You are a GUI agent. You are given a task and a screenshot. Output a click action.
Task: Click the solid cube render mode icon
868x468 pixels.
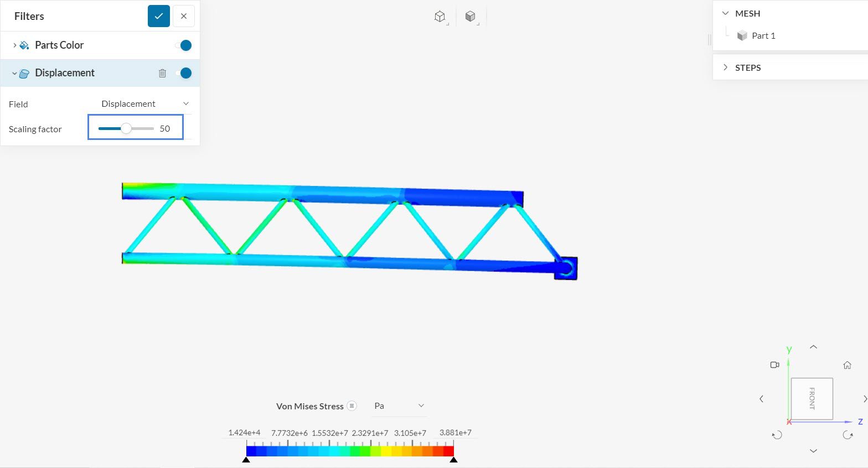click(x=470, y=17)
